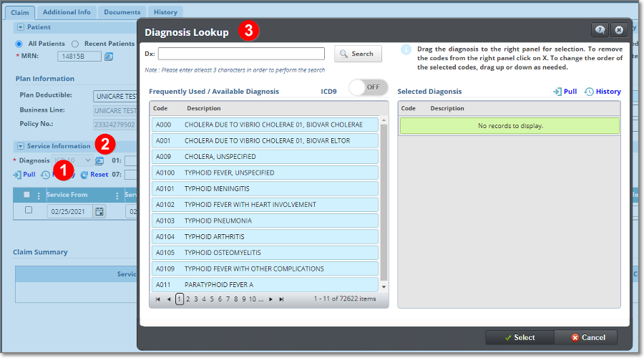644x358 pixels.
Task: Open help in Diagnosis Lookup dialog
Action: tap(600, 30)
